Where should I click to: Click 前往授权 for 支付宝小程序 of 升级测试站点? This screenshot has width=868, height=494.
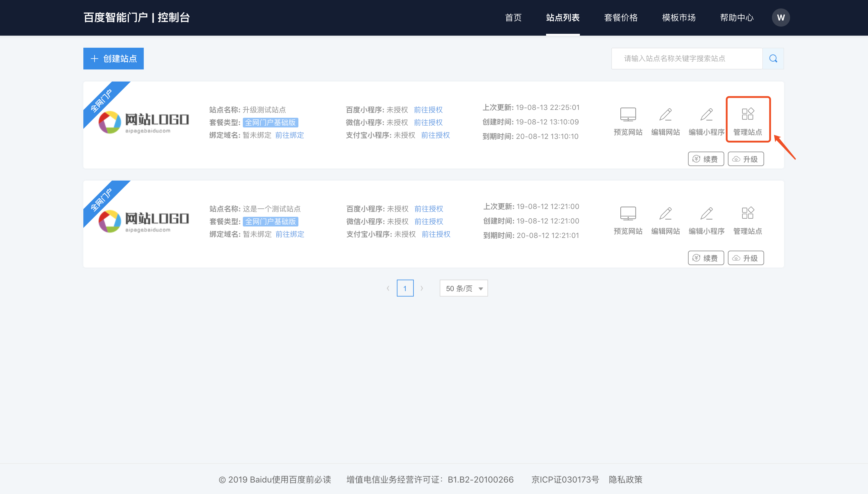point(435,135)
